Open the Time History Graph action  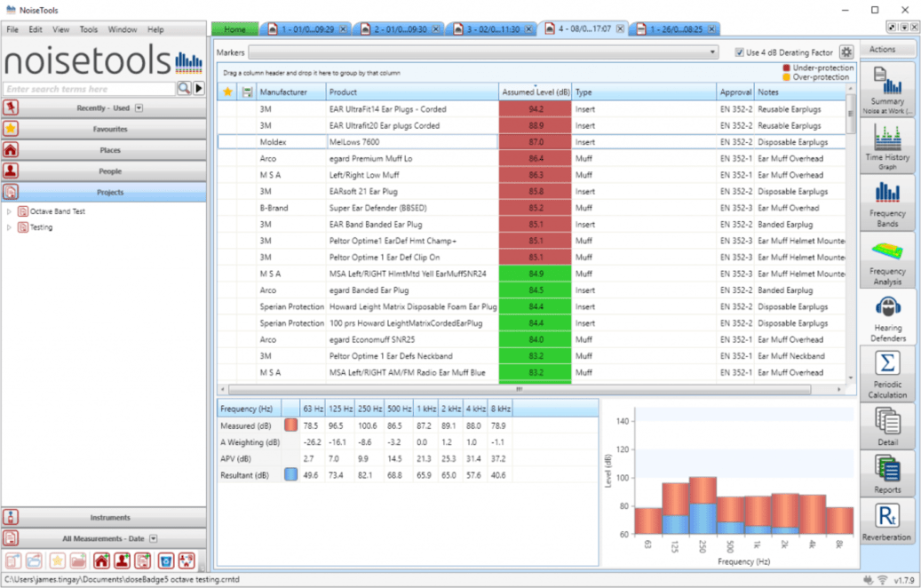887,147
